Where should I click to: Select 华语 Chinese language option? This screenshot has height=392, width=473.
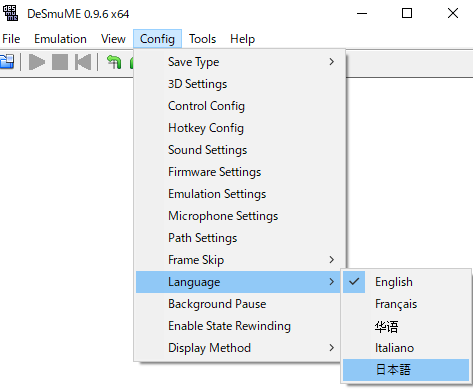[406, 326]
